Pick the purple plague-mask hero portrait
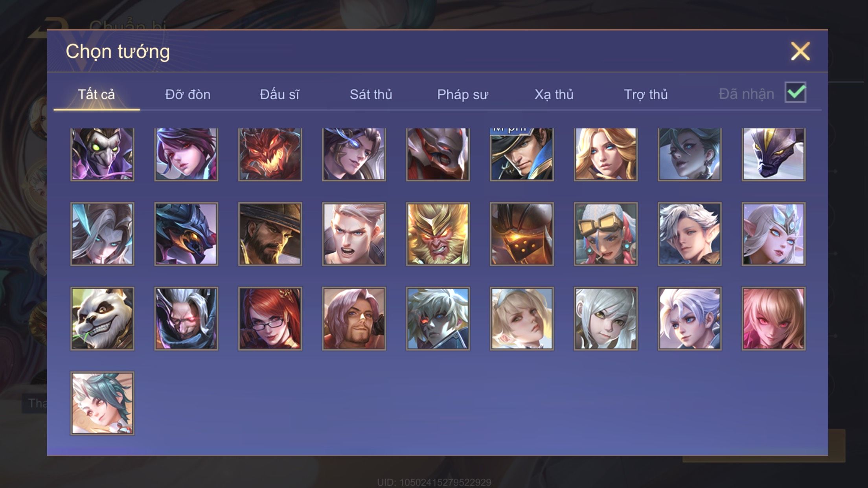This screenshot has height=488, width=868. coord(102,154)
